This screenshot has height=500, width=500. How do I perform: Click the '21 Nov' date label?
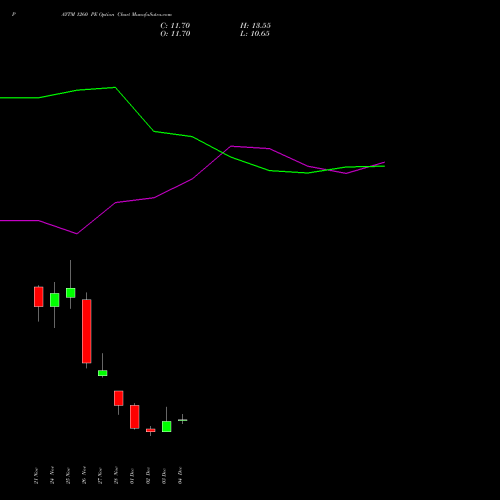point(36,476)
